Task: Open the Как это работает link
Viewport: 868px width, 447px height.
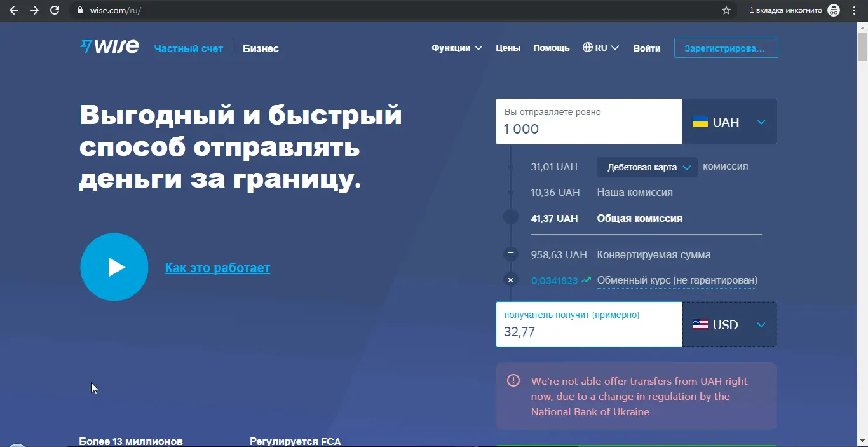Action: click(x=217, y=268)
